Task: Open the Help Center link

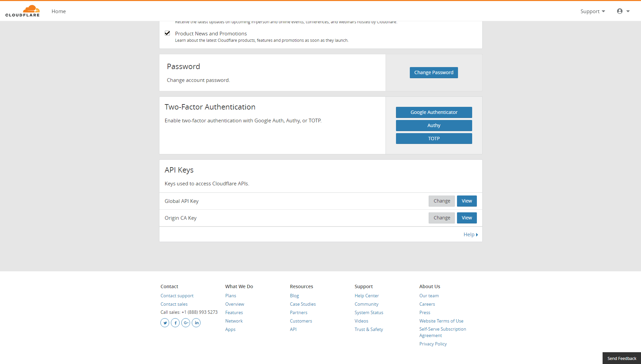Action: pos(367,296)
